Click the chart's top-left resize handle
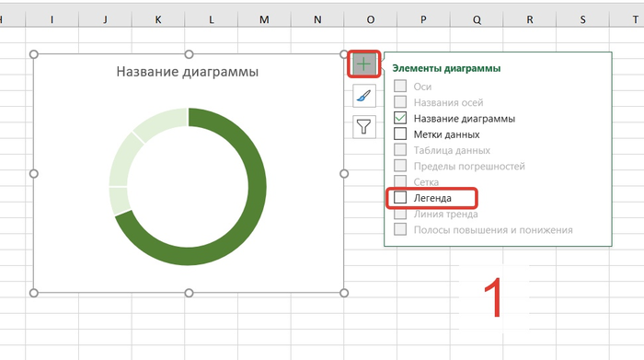The width and height of the screenshot is (644, 360). pos(34,54)
